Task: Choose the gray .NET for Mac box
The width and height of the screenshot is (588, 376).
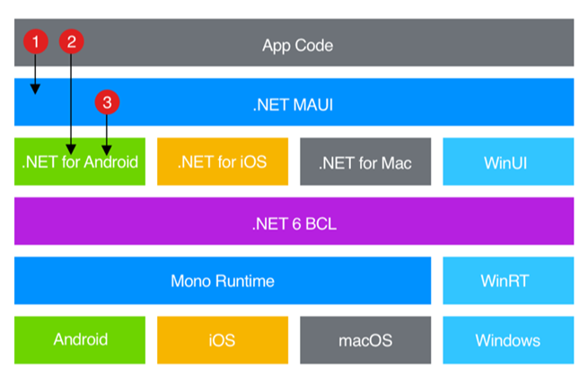Action: [364, 162]
